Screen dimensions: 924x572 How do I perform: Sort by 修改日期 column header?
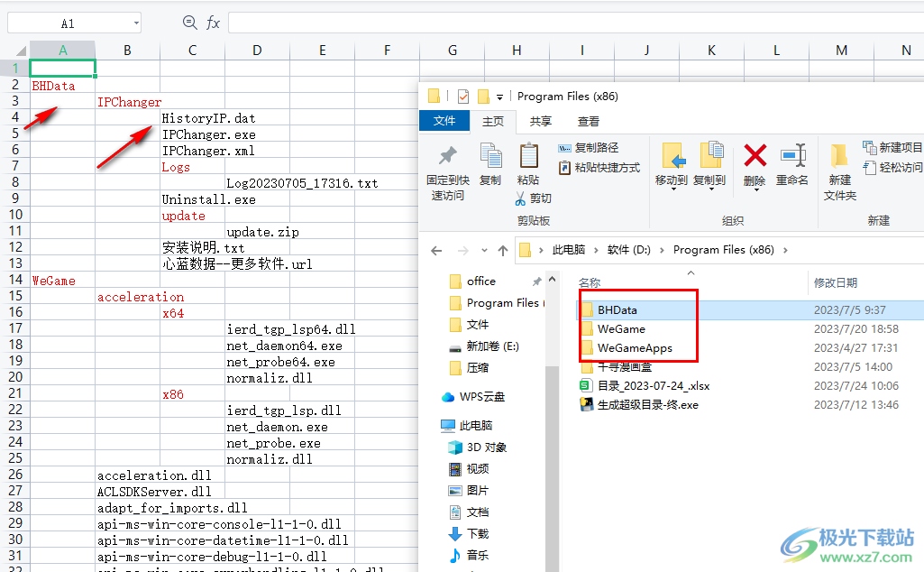click(835, 283)
